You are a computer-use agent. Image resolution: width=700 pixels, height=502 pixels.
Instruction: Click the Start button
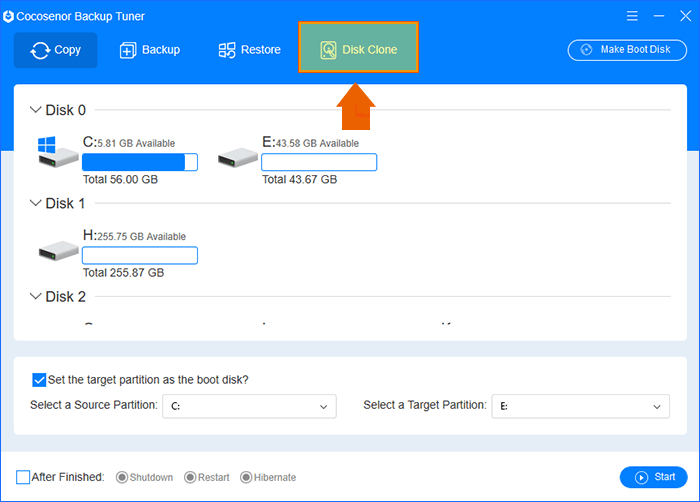click(654, 477)
